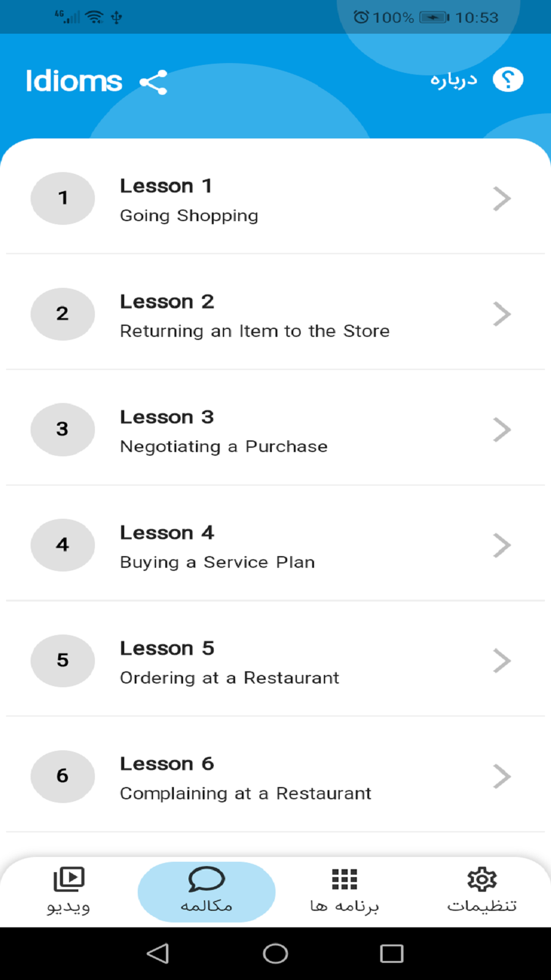Expand Lesson 5 chevron arrow

click(x=501, y=661)
